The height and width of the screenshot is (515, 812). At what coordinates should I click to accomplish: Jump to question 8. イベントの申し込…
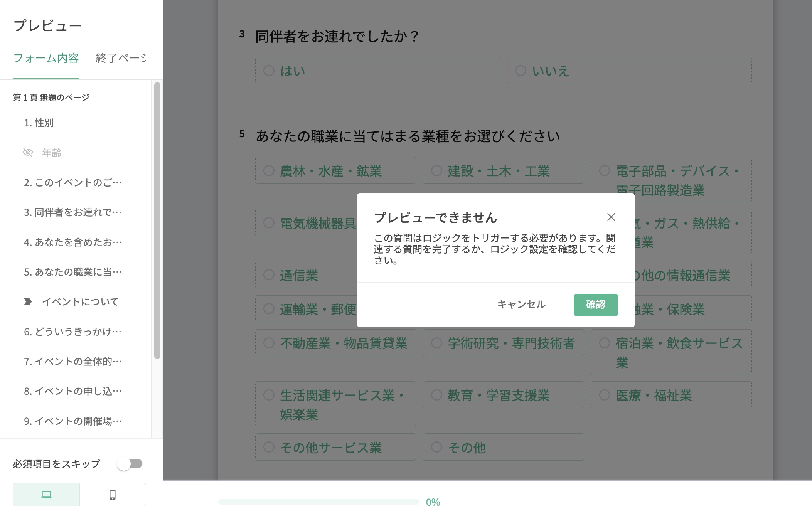(73, 391)
